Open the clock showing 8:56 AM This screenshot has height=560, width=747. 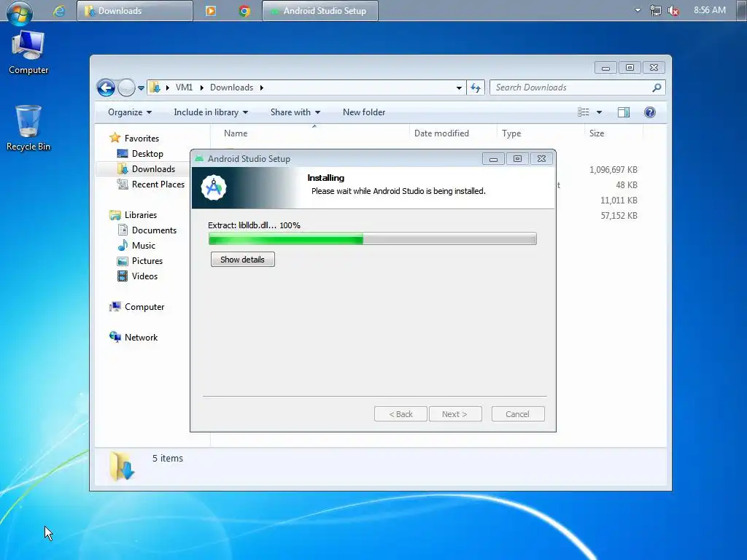709,10
